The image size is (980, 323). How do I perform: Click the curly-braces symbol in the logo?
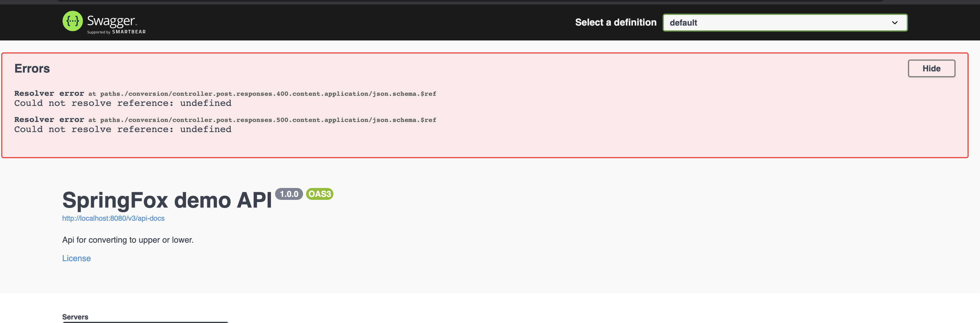(72, 21)
